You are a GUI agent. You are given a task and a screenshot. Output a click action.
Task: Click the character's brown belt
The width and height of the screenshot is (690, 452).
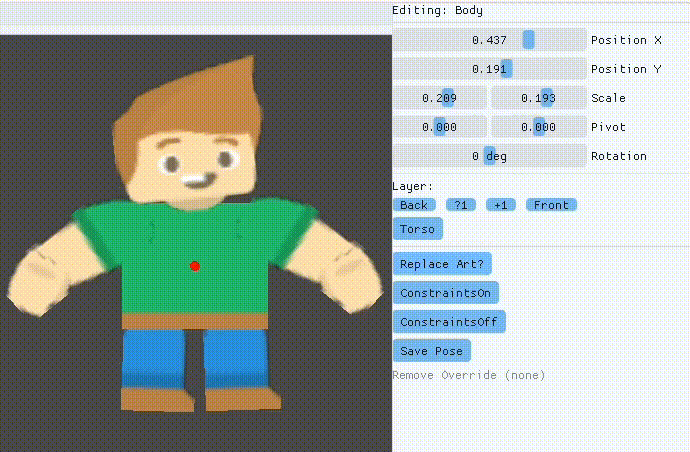coord(195,321)
